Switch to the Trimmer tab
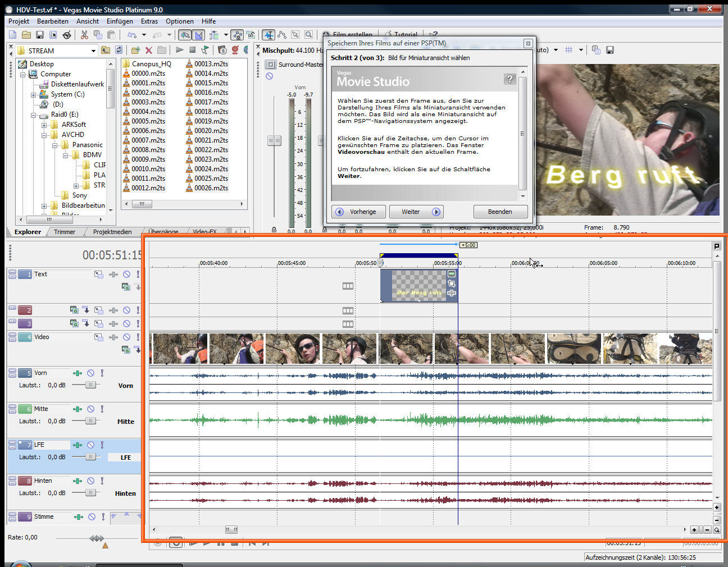The height and width of the screenshot is (567, 728). point(65,232)
